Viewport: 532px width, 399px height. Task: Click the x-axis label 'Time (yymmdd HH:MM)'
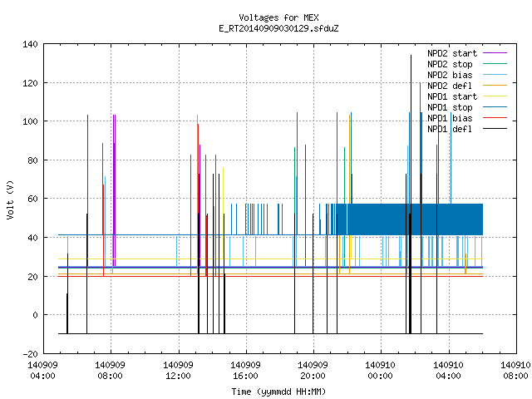[278, 392]
